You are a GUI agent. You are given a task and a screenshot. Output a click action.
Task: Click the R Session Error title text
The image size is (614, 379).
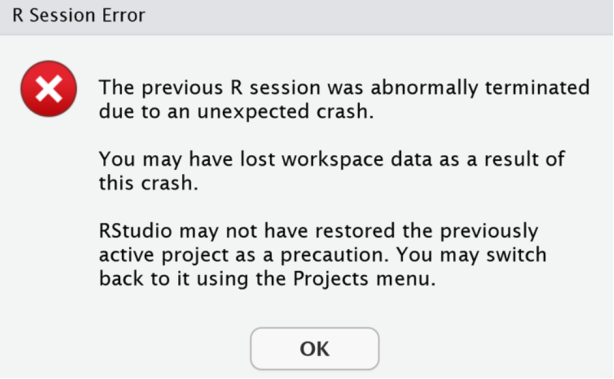(79, 15)
